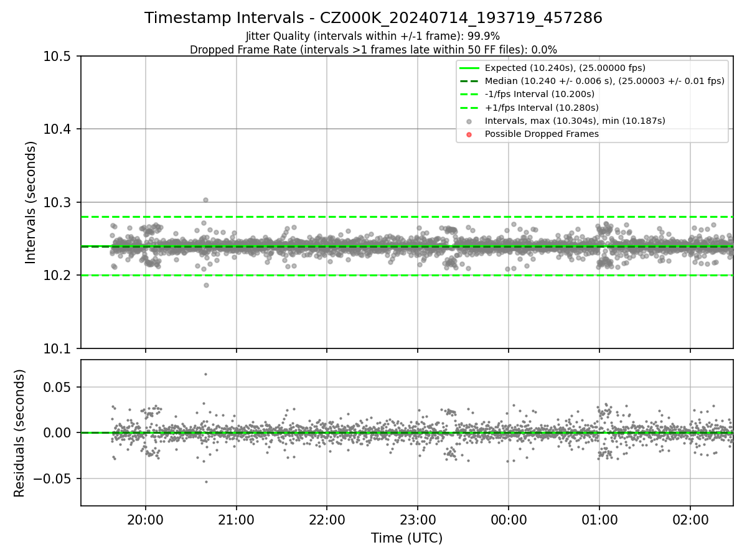This screenshot has height=560, width=747.
Task: Select legend entry 'Median (10.240 +/- 0.006 s)'
Action: tap(604, 81)
